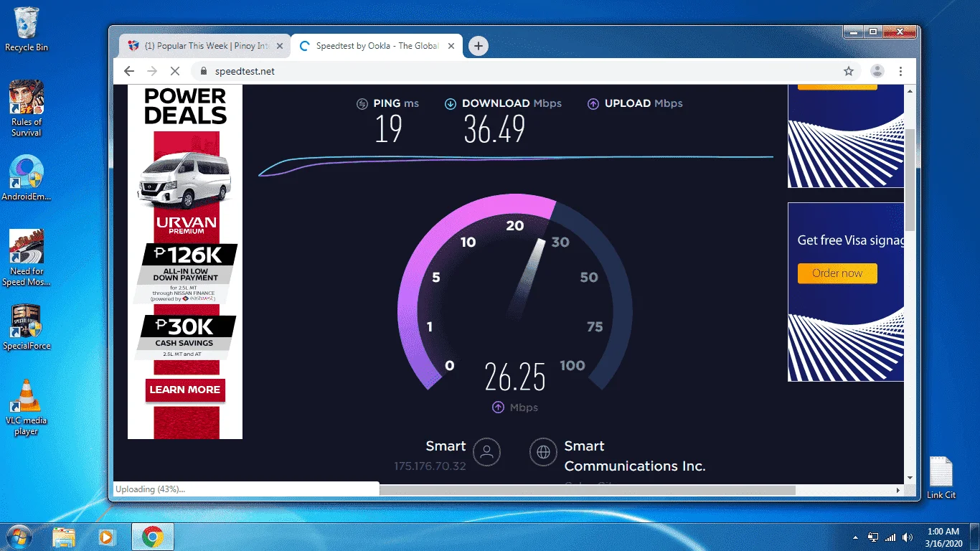Open Windows Explorer from the taskbar
Screen dimensions: 980x551
point(64,537)
